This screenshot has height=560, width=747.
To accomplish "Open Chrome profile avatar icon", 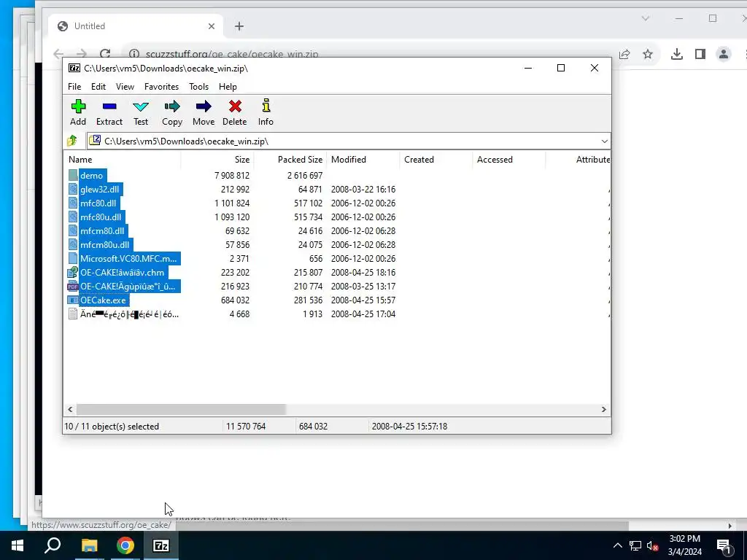I will click(x=723, y=54).
